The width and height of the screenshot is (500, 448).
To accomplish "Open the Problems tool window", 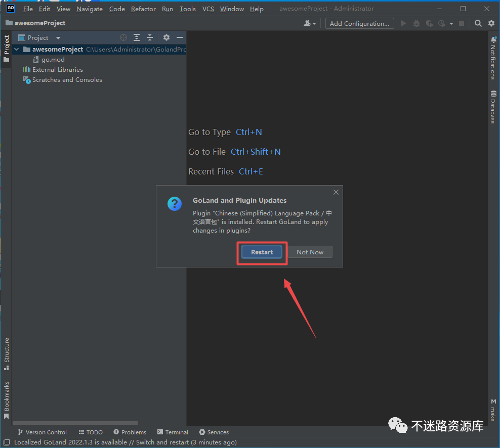I will point(130,432).
